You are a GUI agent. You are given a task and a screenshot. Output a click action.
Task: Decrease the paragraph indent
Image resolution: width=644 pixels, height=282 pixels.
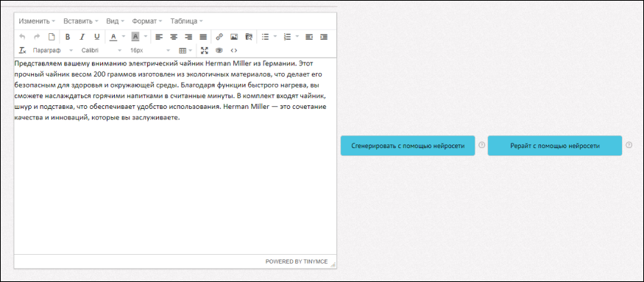(x=309, y=37)
